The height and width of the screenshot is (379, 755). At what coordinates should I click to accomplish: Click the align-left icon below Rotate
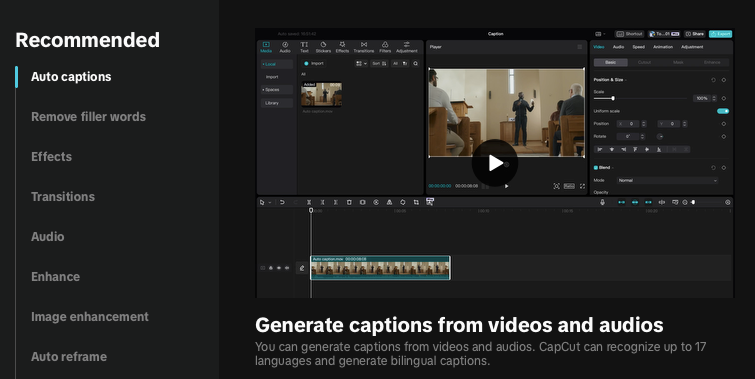point(600,149)
